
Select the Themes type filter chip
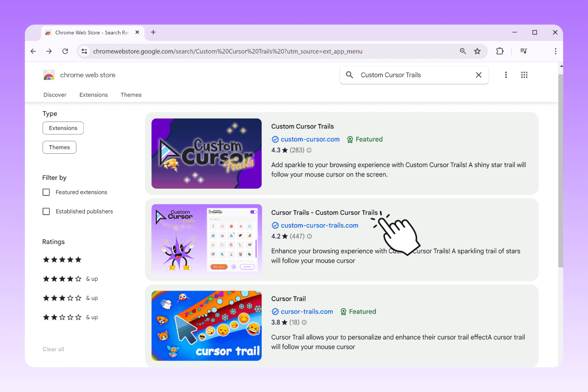click(x=59, y=147)
